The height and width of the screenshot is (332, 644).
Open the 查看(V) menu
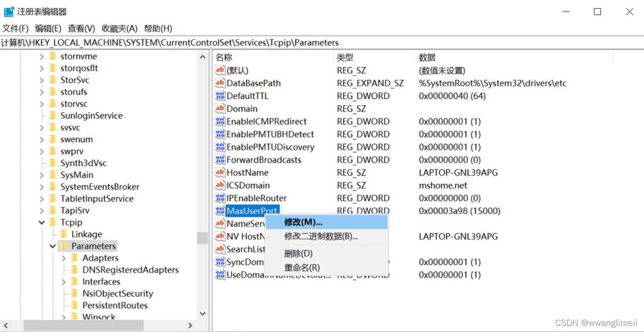(81, 28)
